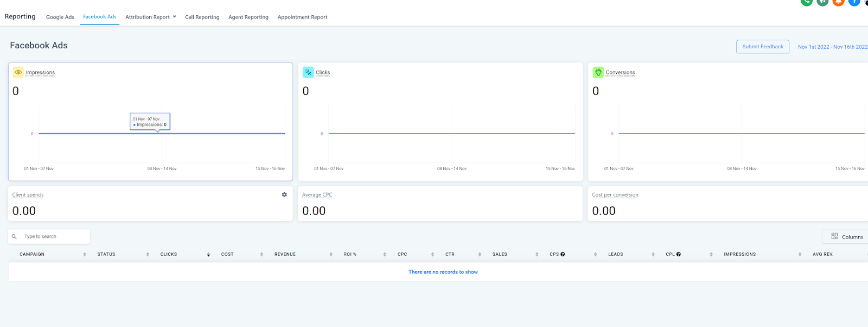The width and height of the screenshot is (868, 327).
Task: Open the orange bell notifications icon
Action: coord(838,2)
